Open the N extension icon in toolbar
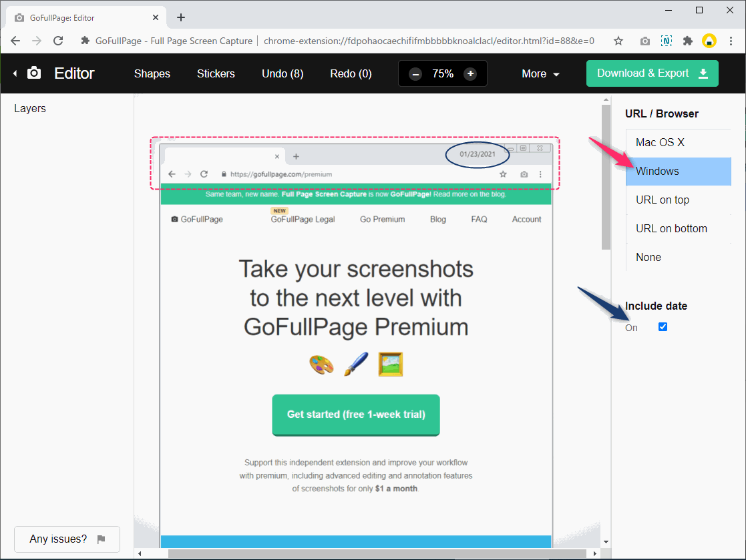 coord(667,41)
